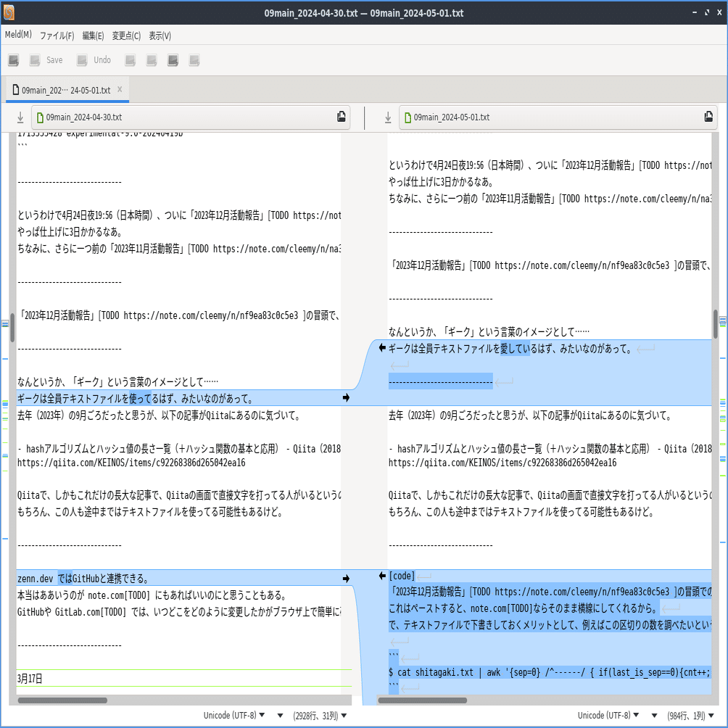
Task: Click the Redo toolbar icon after Undo
Action: coord(130,60)
